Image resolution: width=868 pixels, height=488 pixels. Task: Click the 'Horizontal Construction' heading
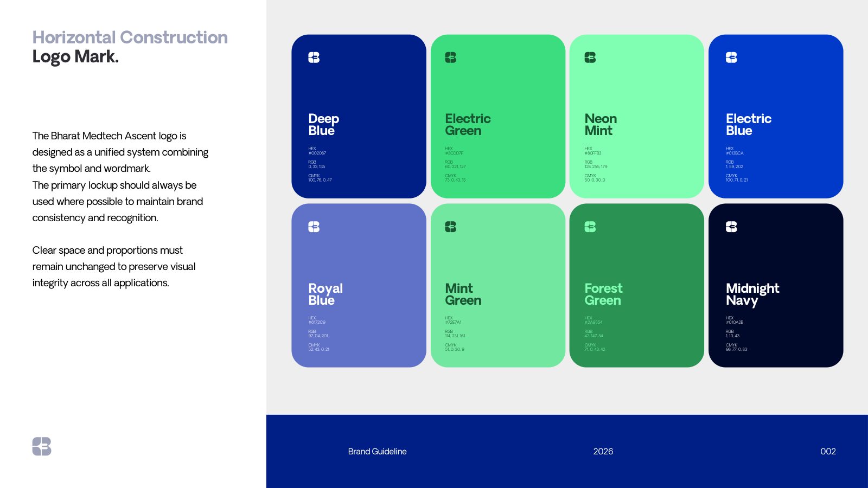pyautogui.click(x=130, y=37)
